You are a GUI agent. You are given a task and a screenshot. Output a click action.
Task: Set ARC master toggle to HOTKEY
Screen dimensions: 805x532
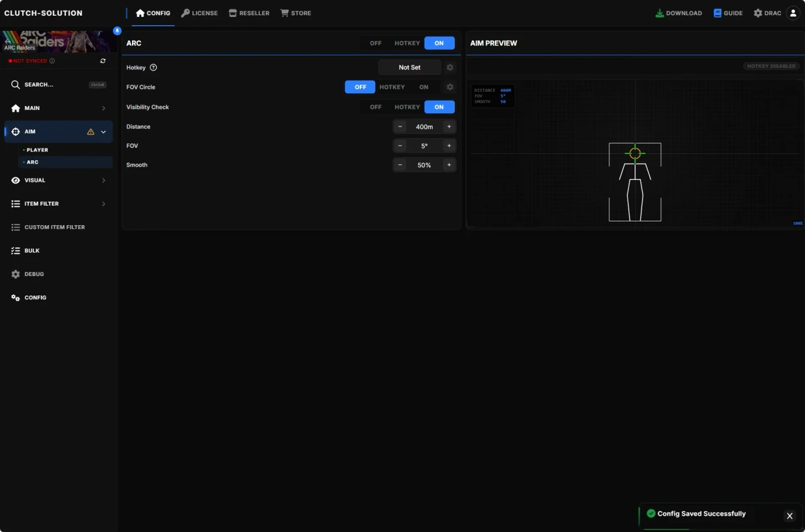[407, 43]
